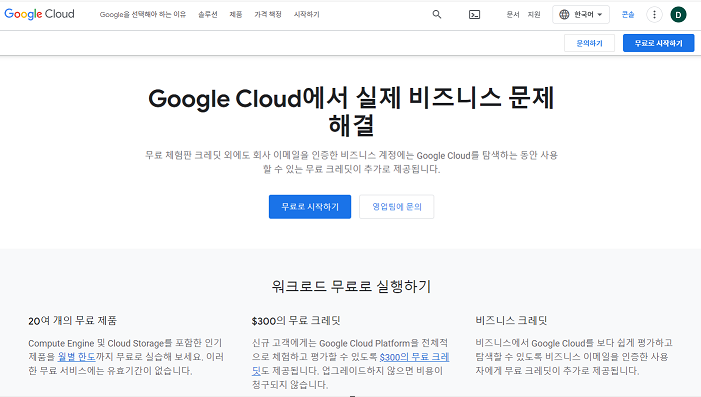701x397 pixels.
Task: Open the search magnifier icon
Action: pos(437,14)
